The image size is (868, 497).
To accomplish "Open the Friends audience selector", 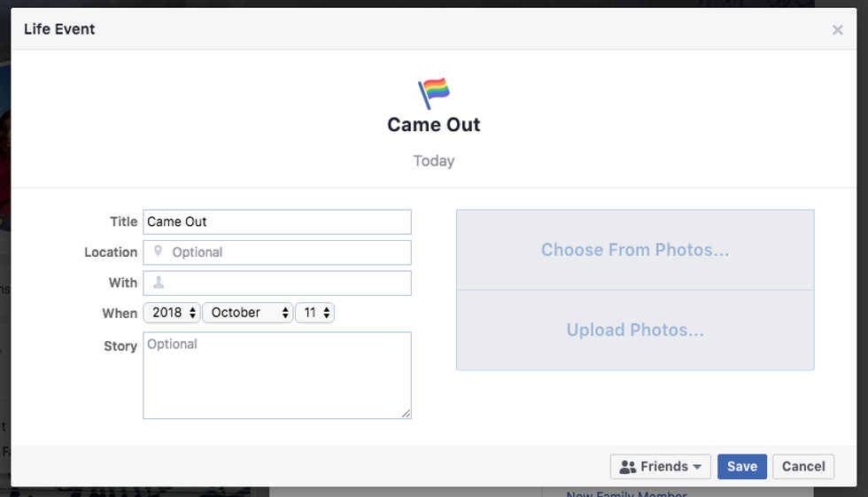I will (660, 467).
